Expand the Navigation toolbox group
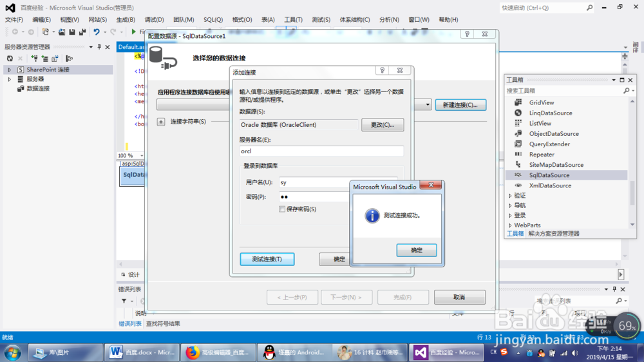This screenshot has height=362, width=644. pos(510,205)
